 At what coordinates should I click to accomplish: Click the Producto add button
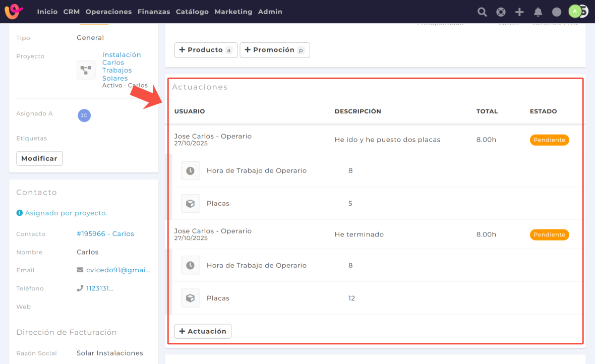click(x=206, y=50)
